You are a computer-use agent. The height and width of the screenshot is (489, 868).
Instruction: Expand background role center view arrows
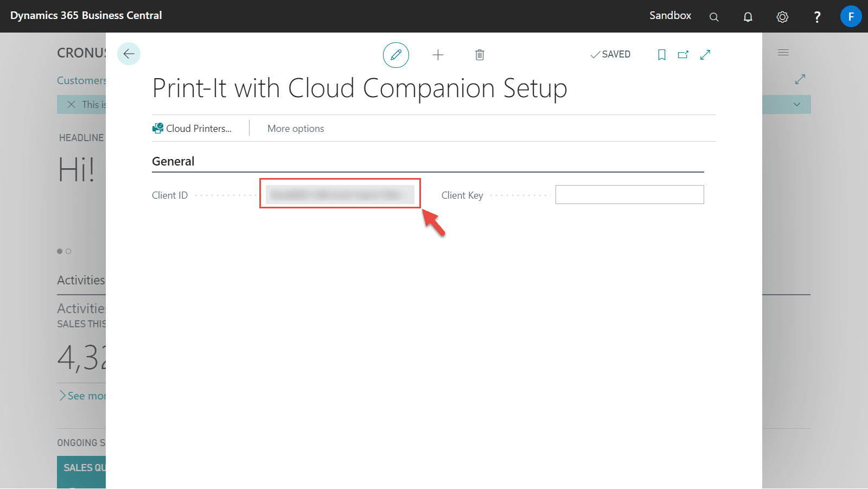click(800, 79)
